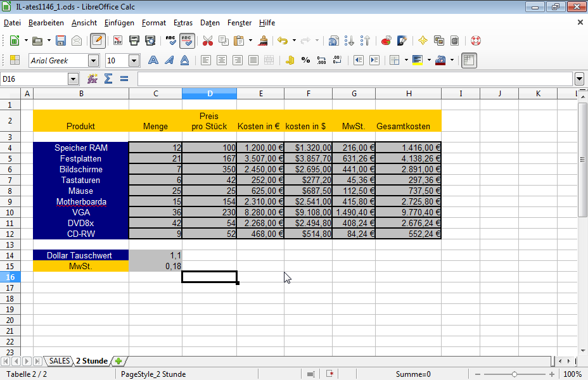Select the 2 Stunde sheet tab

point(92,361)
